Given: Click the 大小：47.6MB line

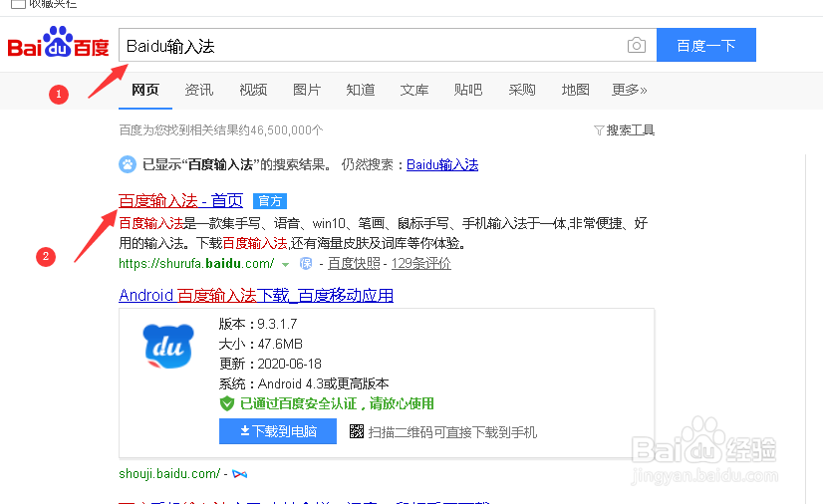Looking at the screenshot, I should point(261,344).
